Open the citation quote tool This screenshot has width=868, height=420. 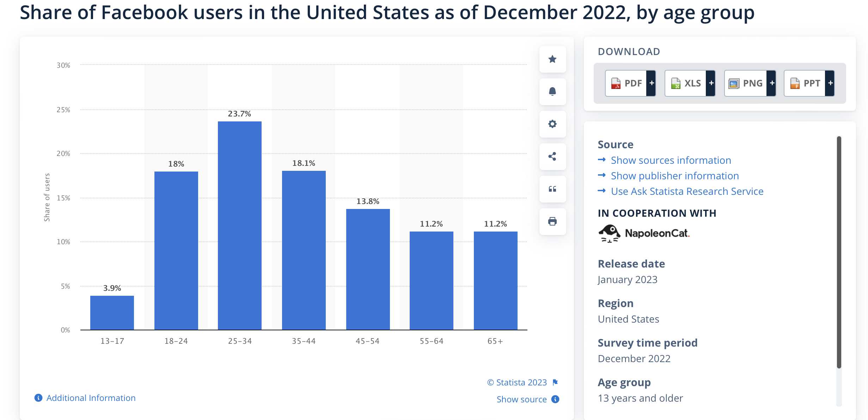point(552,189)
